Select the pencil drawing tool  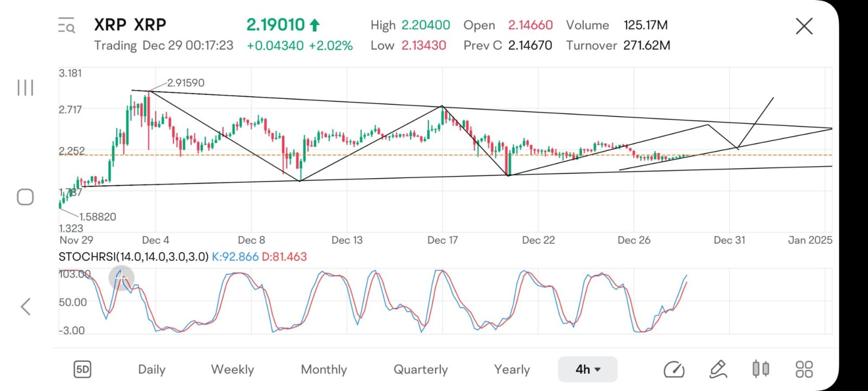point(718,369)
